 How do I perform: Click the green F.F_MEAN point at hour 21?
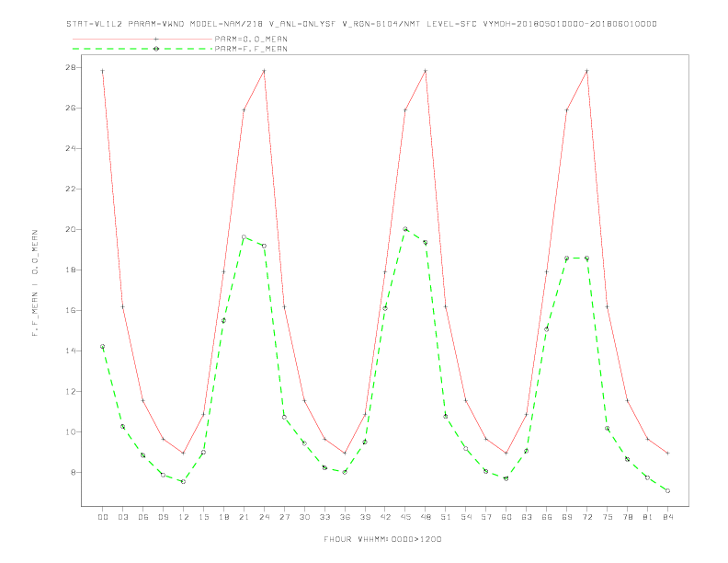tap(244, 237)
